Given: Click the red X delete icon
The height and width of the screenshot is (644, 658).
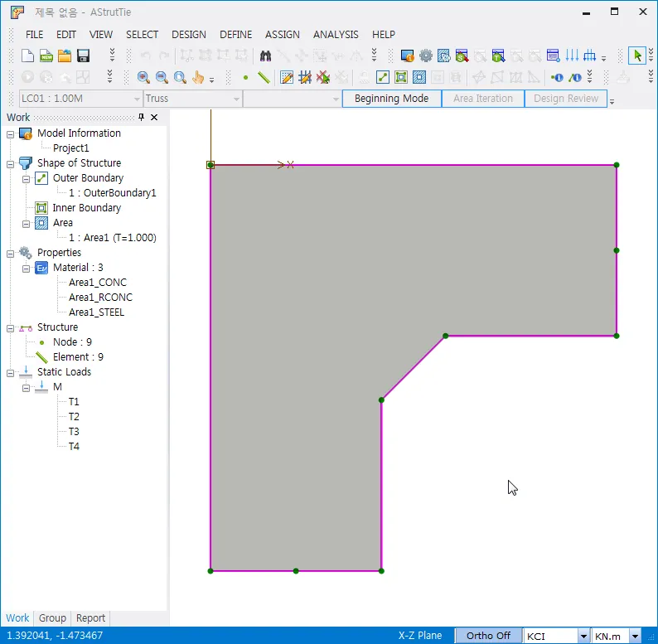Looking at the screenshot, I should pos(323,77).
